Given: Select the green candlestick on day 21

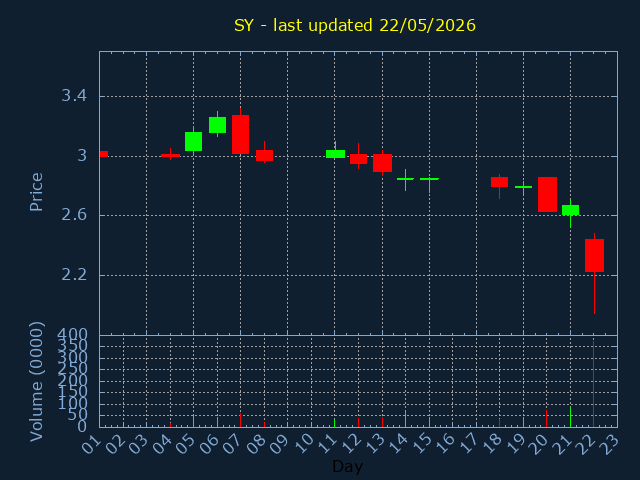Looking at the screenshot, I should [571, 210].
